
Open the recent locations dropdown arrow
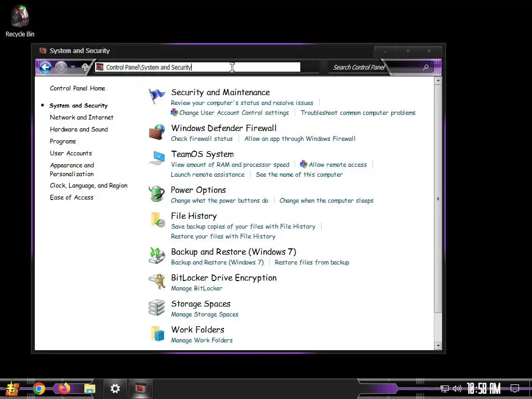tap(73, 67)
